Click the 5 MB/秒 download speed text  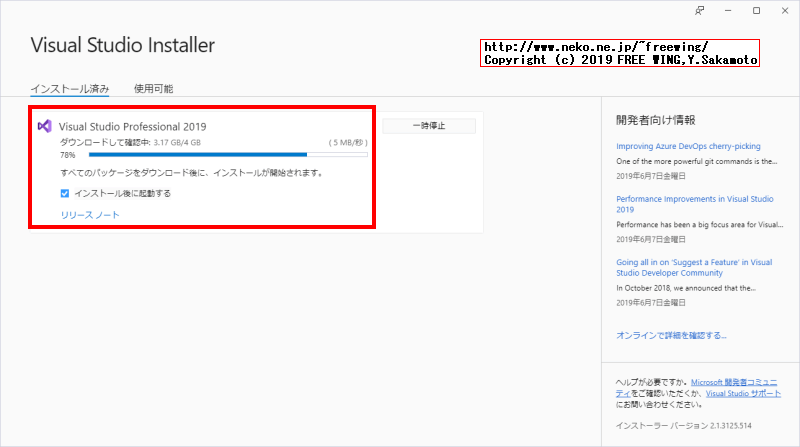(348, 142)
